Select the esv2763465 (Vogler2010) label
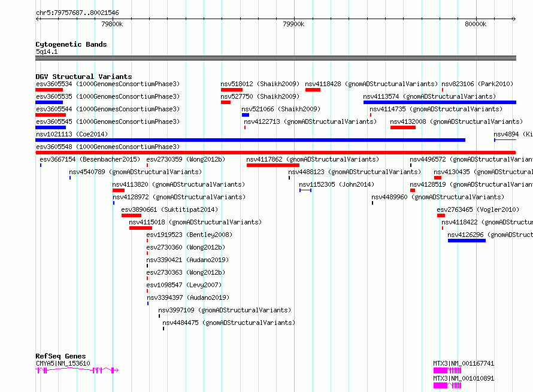 click(x=478, y=209)
